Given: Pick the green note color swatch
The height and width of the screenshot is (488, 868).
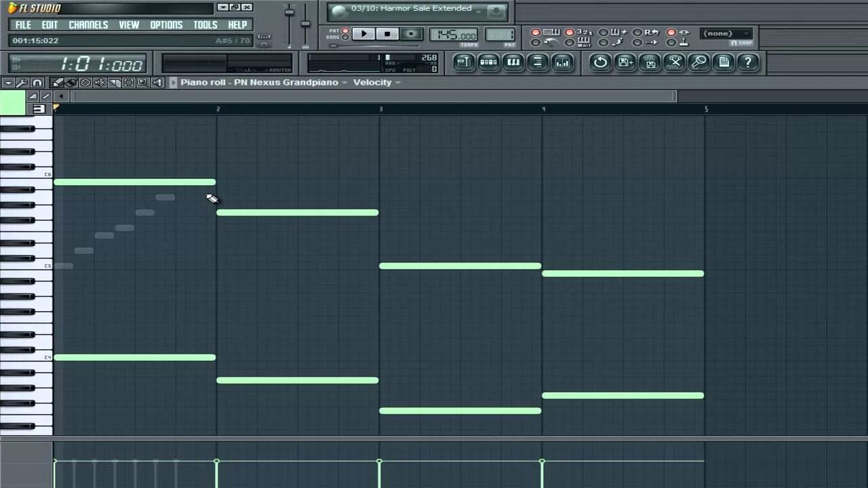Looking at the screenshot, I should tap(12, 102).
